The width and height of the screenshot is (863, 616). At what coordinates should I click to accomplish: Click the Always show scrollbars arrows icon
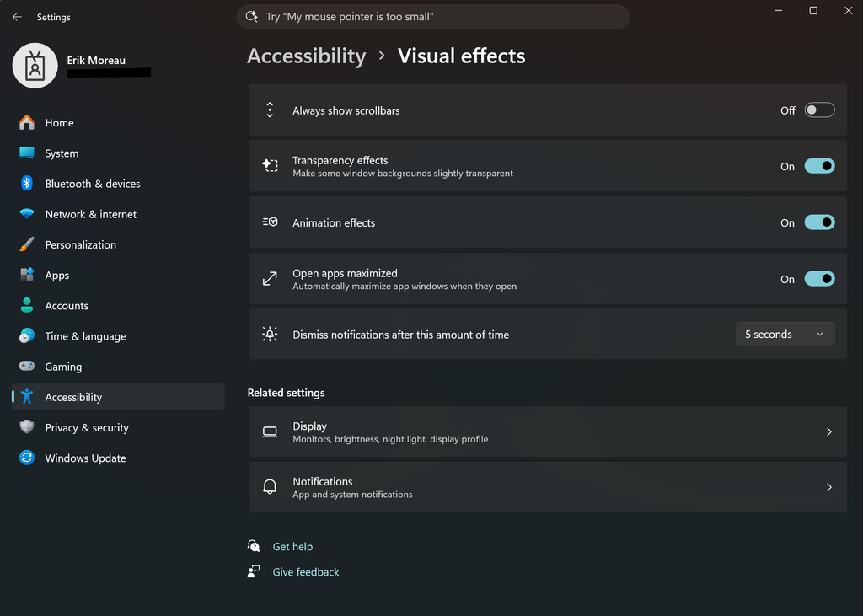270,110
